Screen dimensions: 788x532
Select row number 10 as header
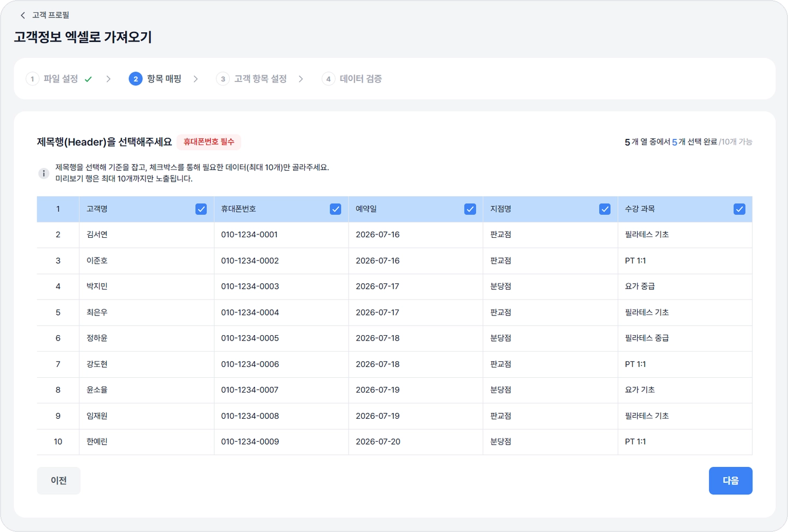click(x=58, y=442)
